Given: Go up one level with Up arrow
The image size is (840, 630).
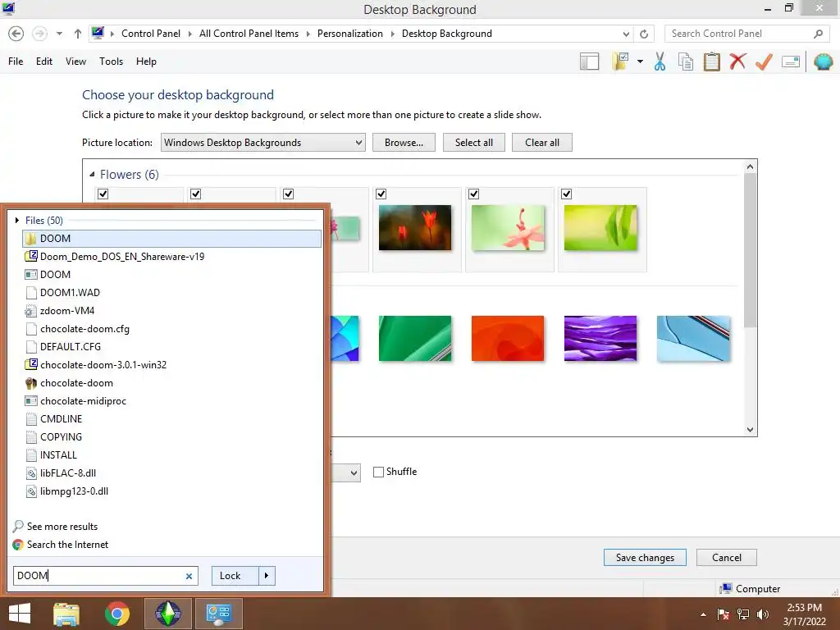Looking at the screenshot, I should point(78,34).
